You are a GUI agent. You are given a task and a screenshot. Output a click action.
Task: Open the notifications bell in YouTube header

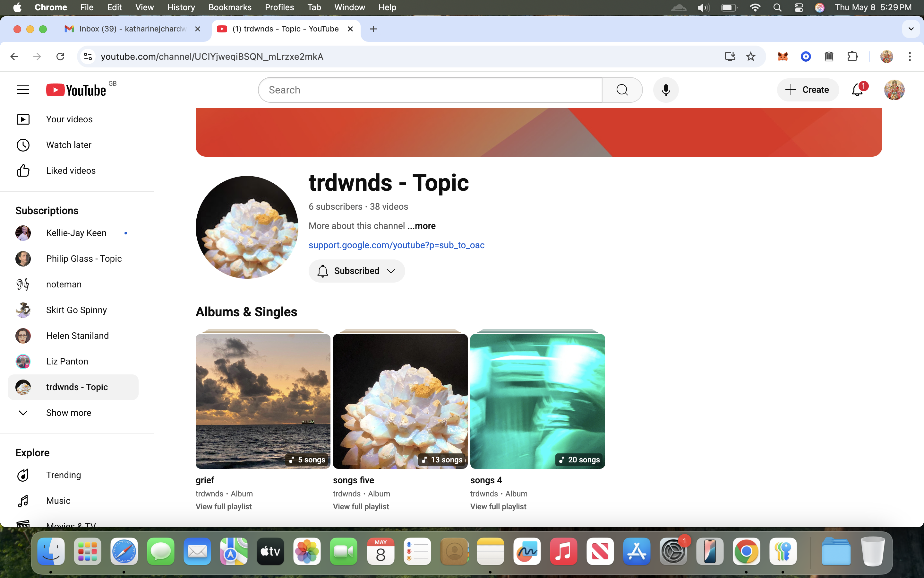click(x=858, y=90)
